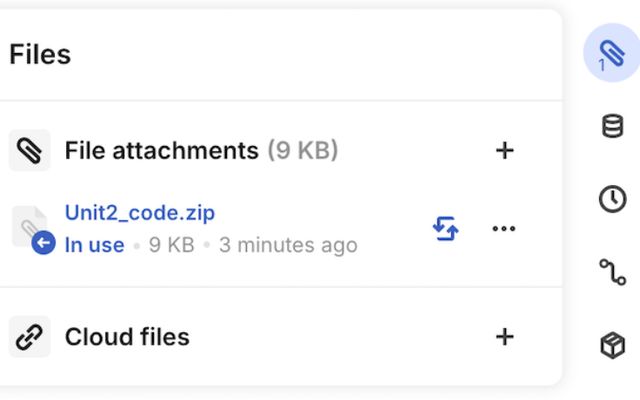The height and width of the screenshot is (400, 640).
Task: Click the replace file icon for Unit2_code.zip
Action: pos(445,229)
